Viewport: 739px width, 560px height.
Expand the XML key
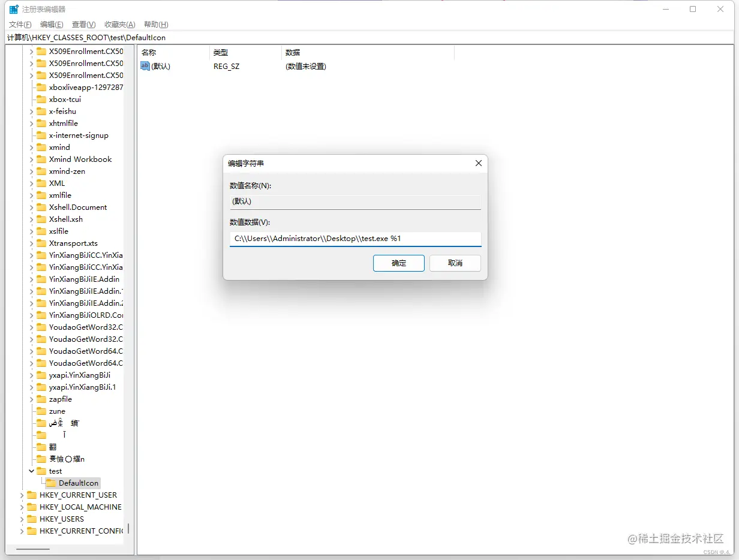(32, 183)
